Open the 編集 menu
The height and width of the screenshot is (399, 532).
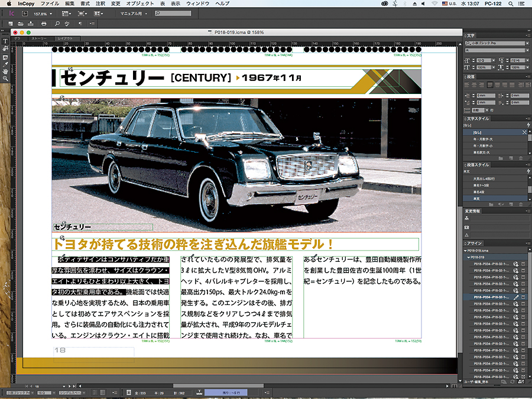click(70, 4)
